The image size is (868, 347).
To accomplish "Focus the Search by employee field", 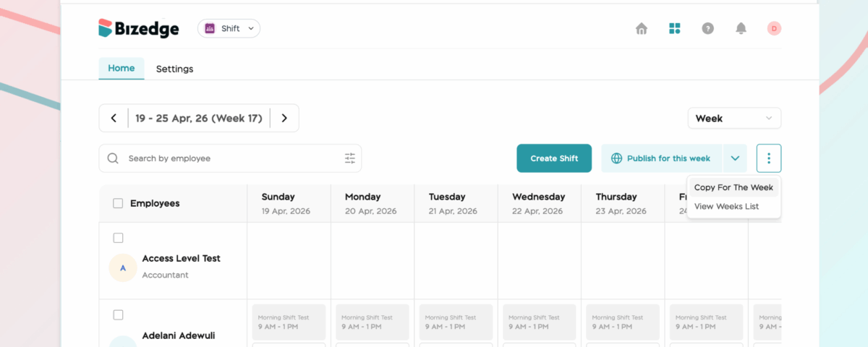I will coord(230,158).
